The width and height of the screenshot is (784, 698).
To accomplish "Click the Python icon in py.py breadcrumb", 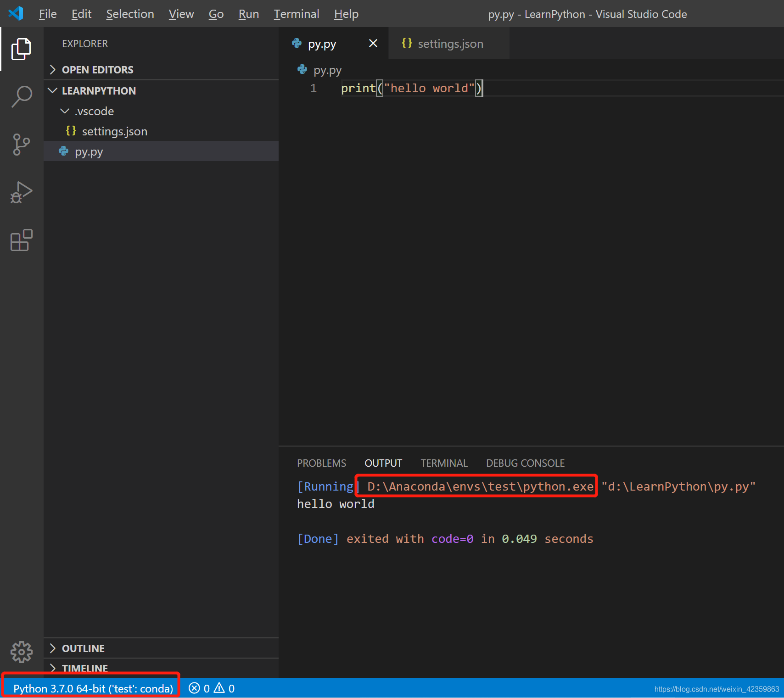I will (302, 70).
